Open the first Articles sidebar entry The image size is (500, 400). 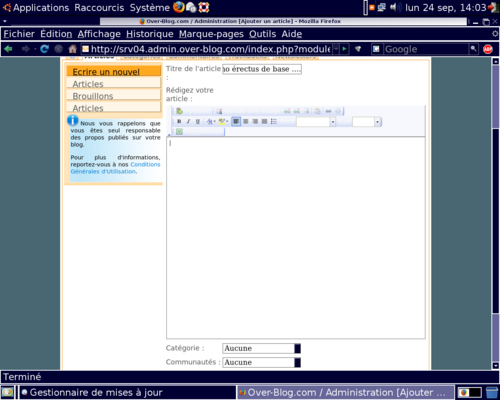coord(114,84)
